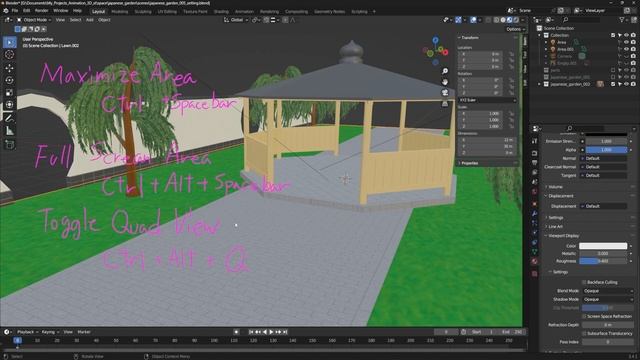
Task: Hide Area.001 light in viewport
Action: coord(626,49)
